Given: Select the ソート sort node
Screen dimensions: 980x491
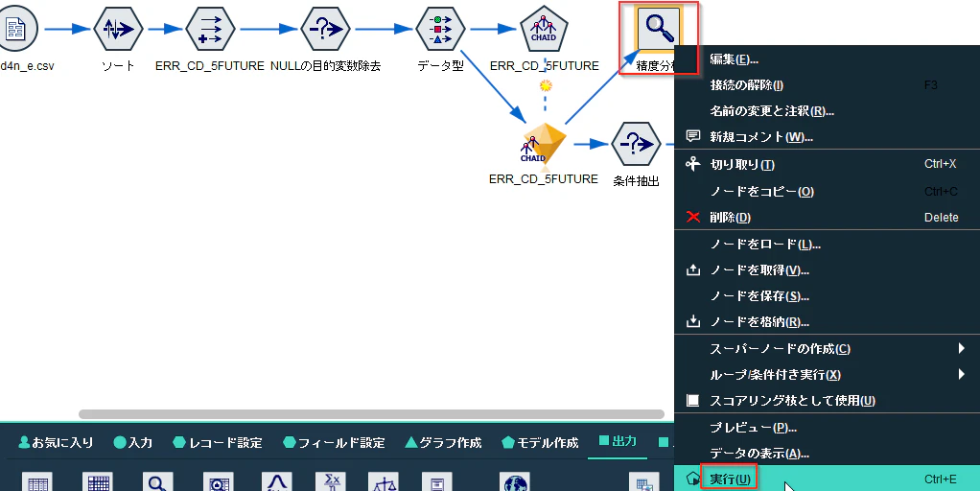Looking at the screenshot, I should [x=118, y=29].
